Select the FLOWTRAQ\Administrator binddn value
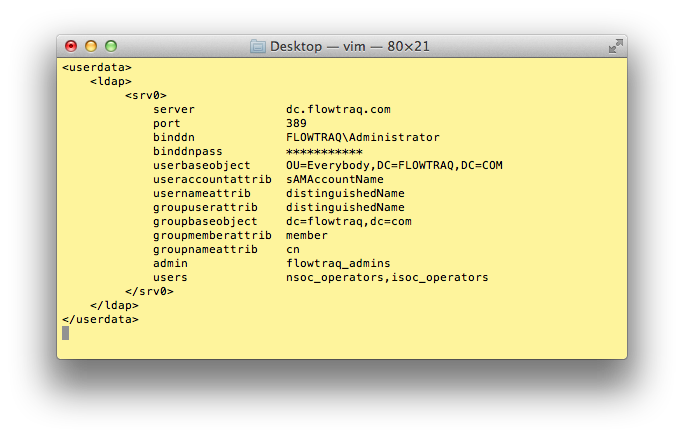This screenshot has height=438, width=684. pyautogui.click(x=362, y=138)
